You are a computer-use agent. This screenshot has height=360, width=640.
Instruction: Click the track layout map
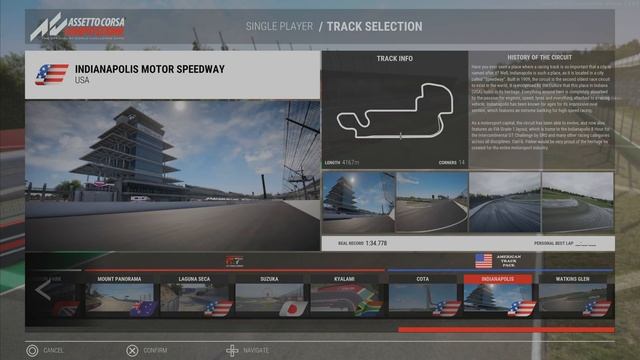395,111
